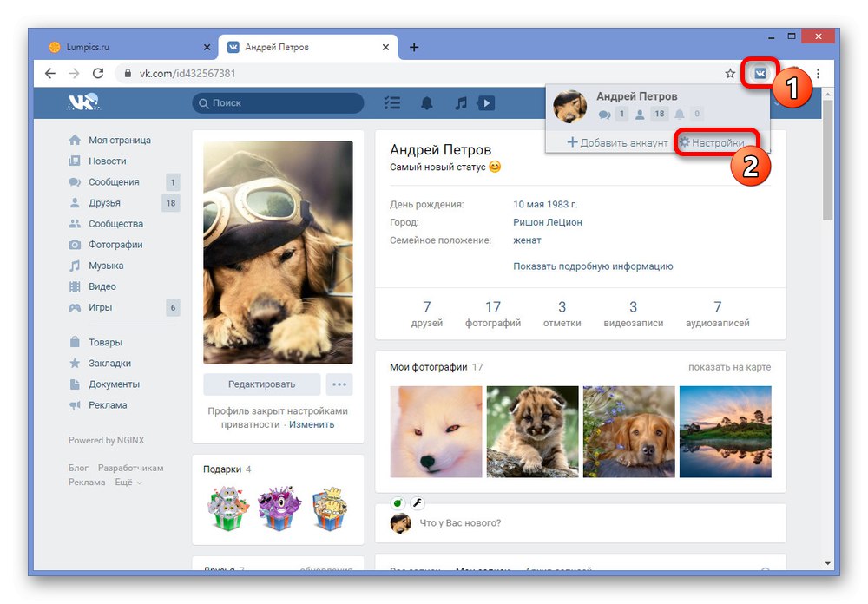Image resolution: width=868 pixels, height=604 pixels.
Task: Click the Ришон ЛеЦион city link
Action: tap(548, 222)
